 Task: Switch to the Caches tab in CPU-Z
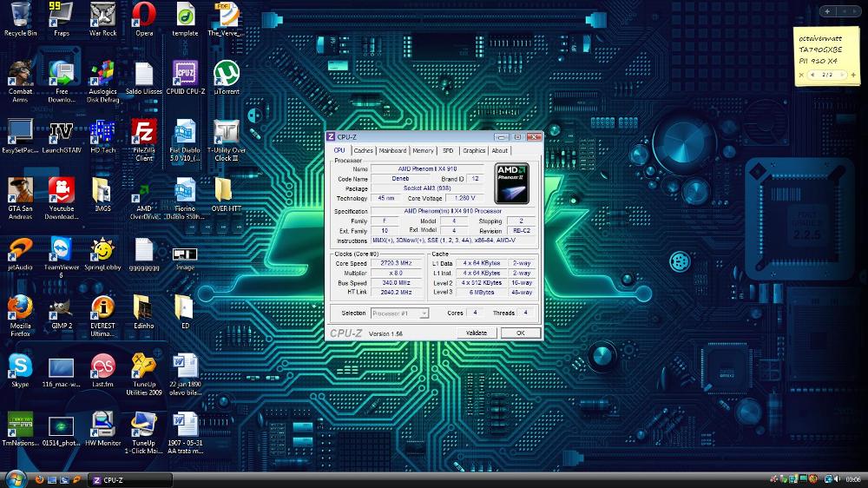coord(363,151)
